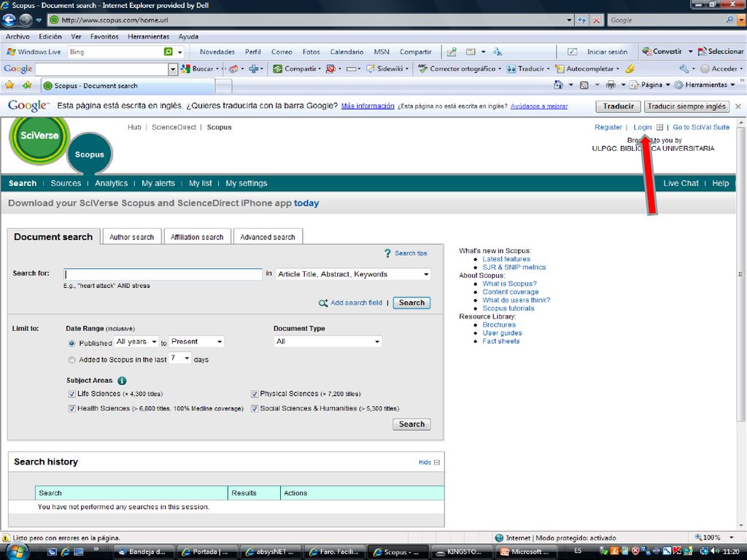747x560 pixels.
Task: Click the Traducir siempre inglés button
Action: pyautogui.click(x=686, y=106)
